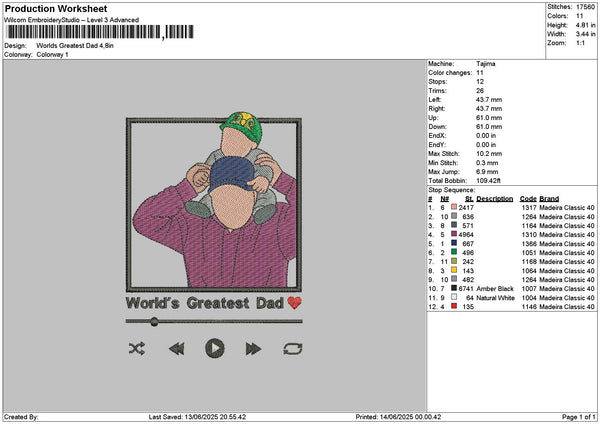
Task: Select the navy blue swatch in row 5
Action: [x=454, y=243]
